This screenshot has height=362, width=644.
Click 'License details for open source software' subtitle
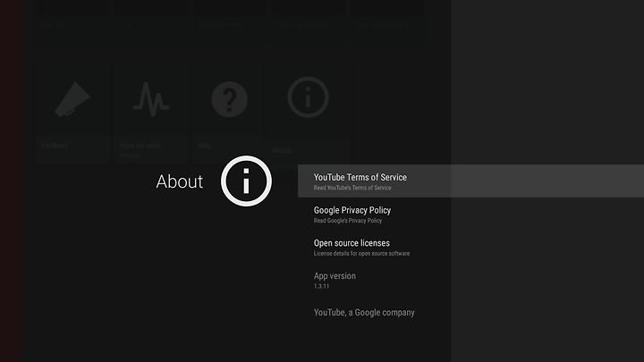(361, 253)
